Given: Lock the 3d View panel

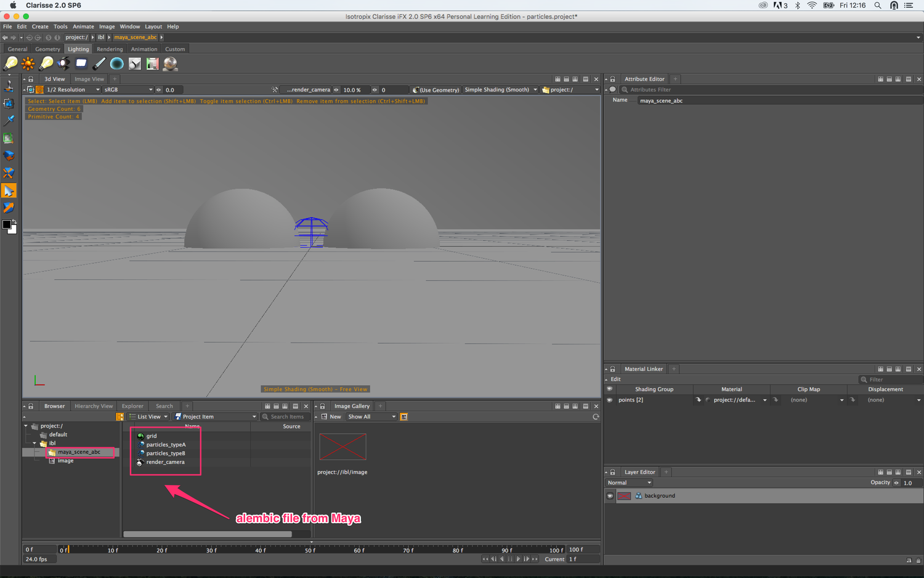Looking at the screenshot, I should pos(31,79).
